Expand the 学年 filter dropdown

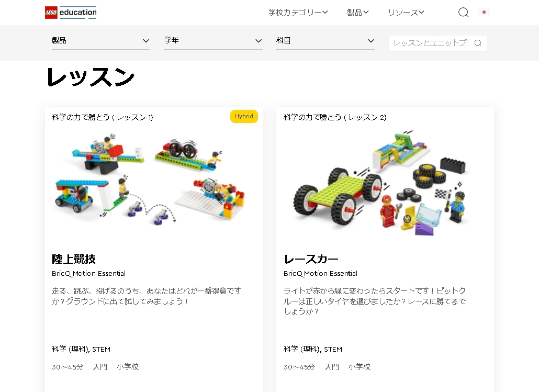point(213,41)
